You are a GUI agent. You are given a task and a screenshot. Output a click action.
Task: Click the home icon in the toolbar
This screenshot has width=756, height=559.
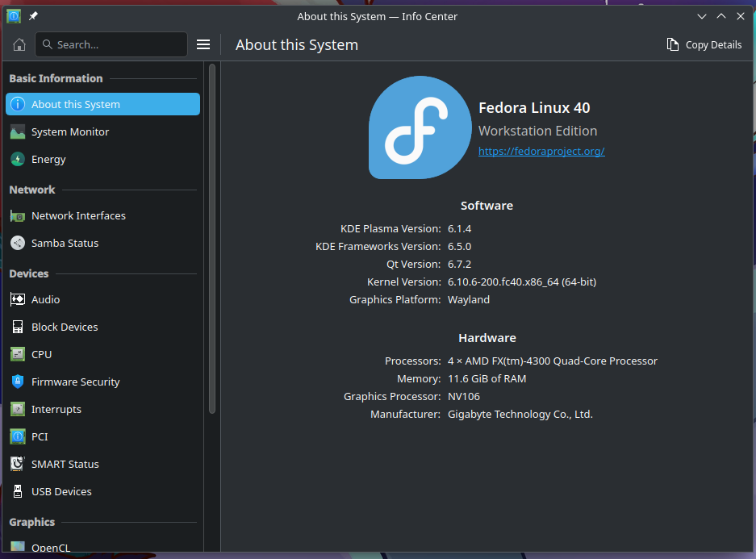19,45
